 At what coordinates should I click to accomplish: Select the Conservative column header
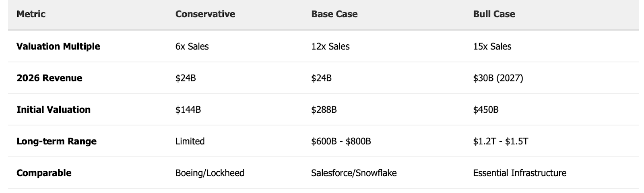tap(205, 14)
